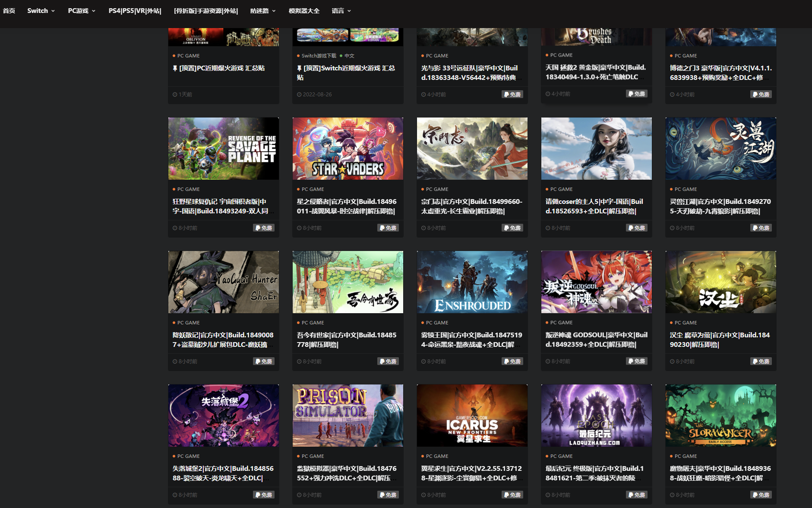Open PS4|PS5|VR|外站 menu item
812x508 pixels.
point(135,11)
